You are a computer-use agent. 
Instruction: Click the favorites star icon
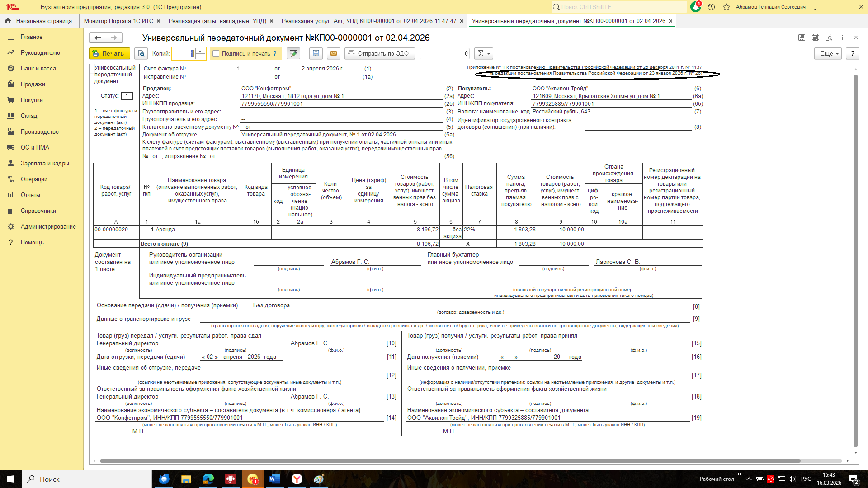click(x=726, y=7)
